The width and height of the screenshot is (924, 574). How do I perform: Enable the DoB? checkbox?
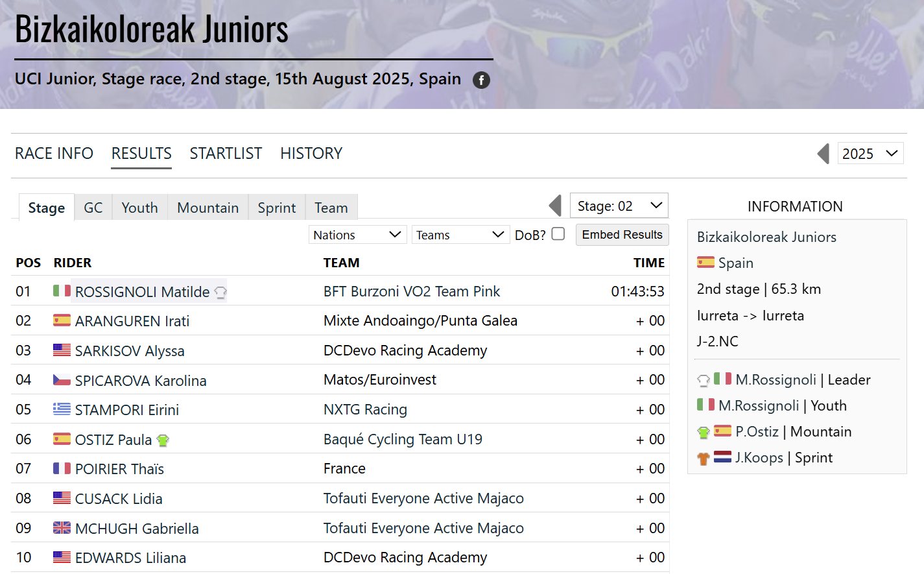[558, 233]
